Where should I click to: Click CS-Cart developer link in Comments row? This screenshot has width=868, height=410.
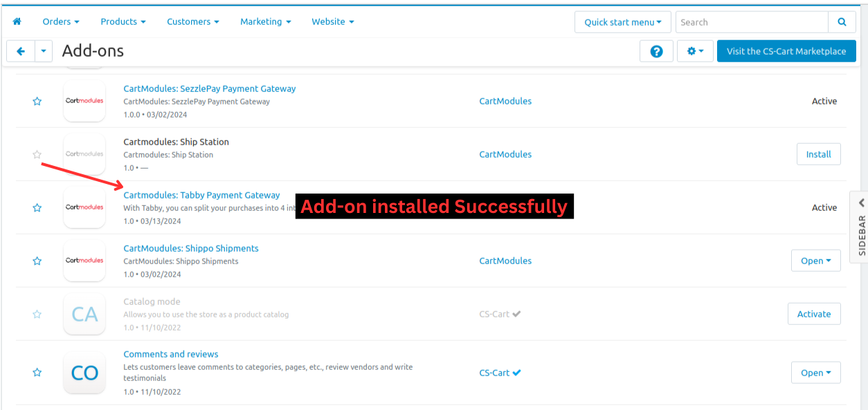click(x=494, y=373)
